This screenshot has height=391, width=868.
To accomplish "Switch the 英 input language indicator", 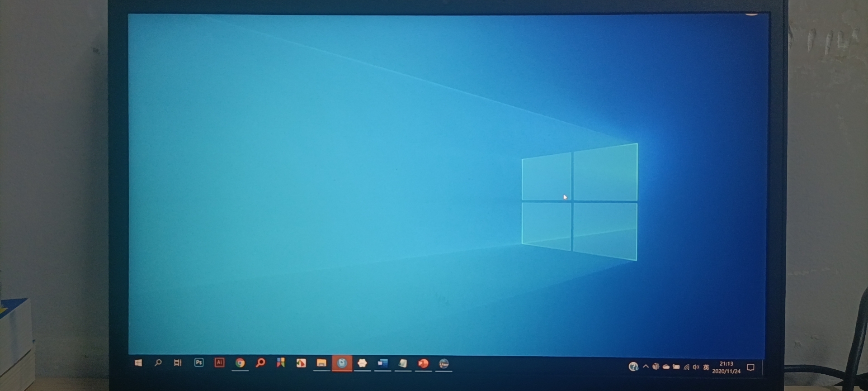I will [706, 367].
